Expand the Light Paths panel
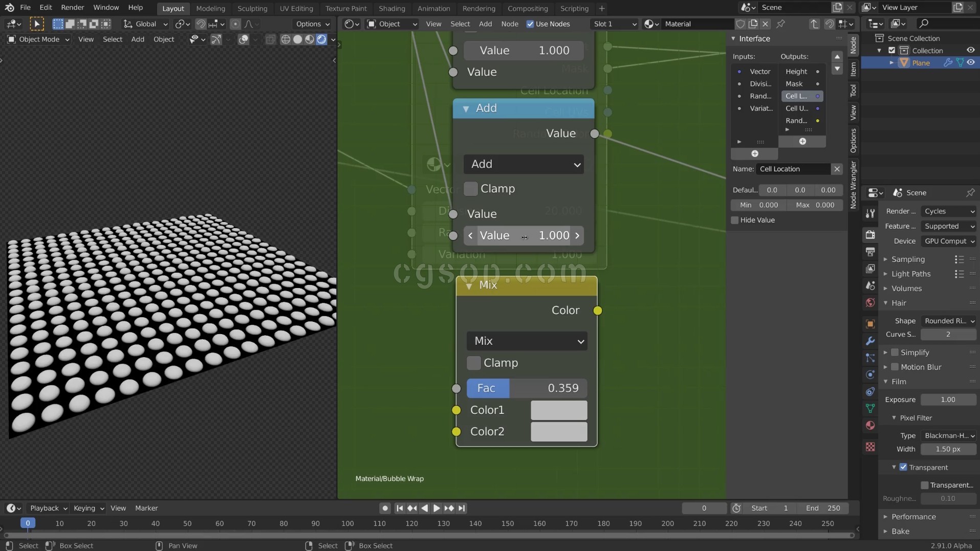 (911, 274)
